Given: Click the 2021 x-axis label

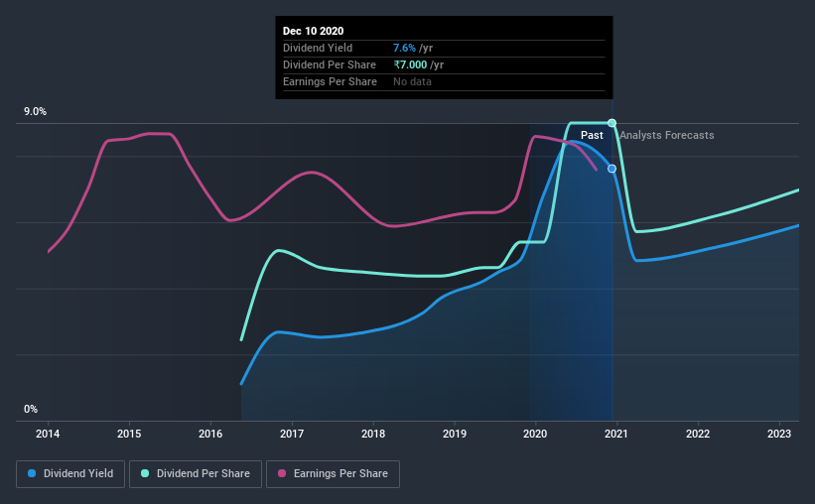Looking at the screenshot, I should (x=616, y=434).
